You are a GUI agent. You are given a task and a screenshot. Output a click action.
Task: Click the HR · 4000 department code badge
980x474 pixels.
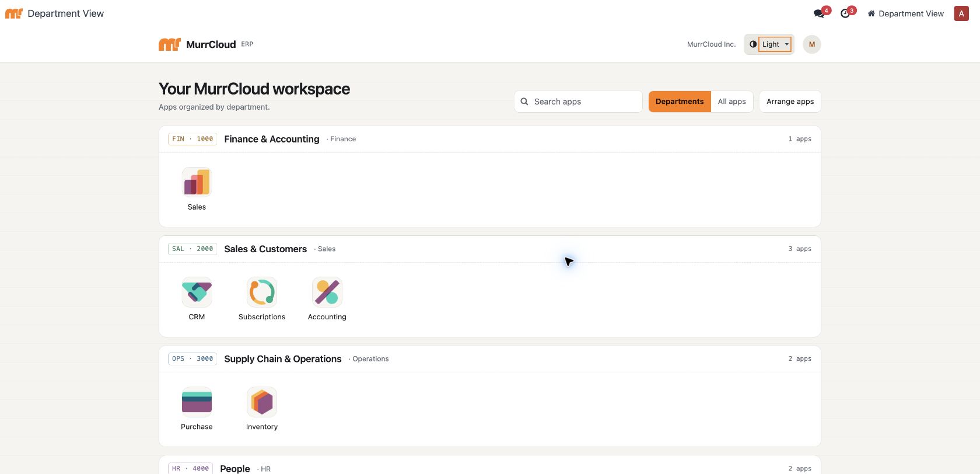tap(190, 469)
